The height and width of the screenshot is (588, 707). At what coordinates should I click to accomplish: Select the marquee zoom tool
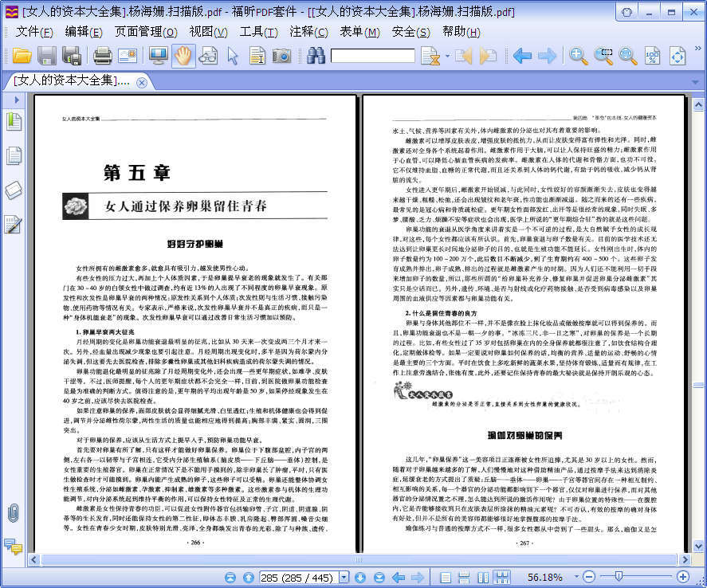tap(603, 56)
